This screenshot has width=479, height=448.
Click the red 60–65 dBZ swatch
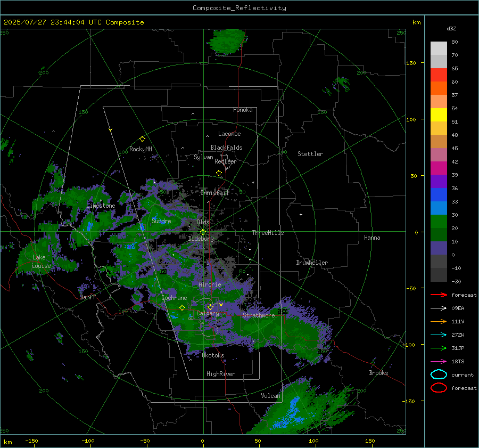(x=439, y=75)
